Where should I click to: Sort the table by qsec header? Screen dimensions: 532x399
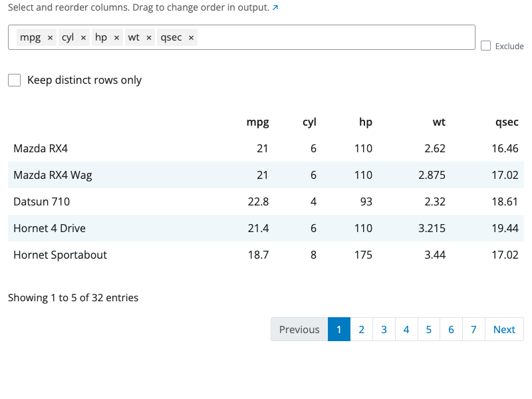point(507,122)
